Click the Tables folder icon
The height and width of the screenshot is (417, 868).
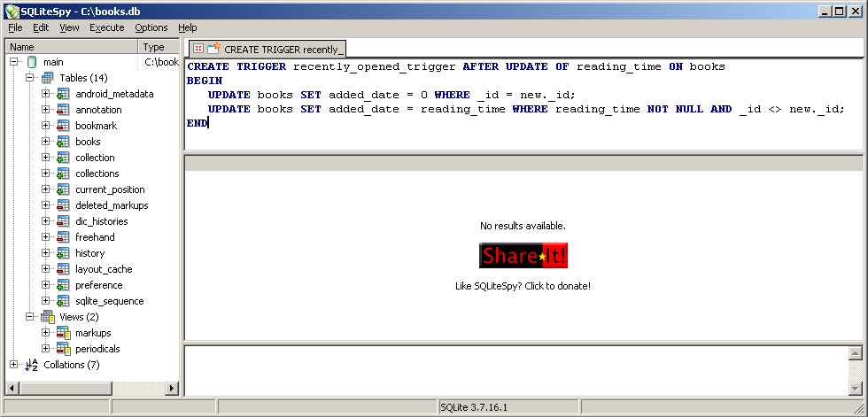[48, 78]
